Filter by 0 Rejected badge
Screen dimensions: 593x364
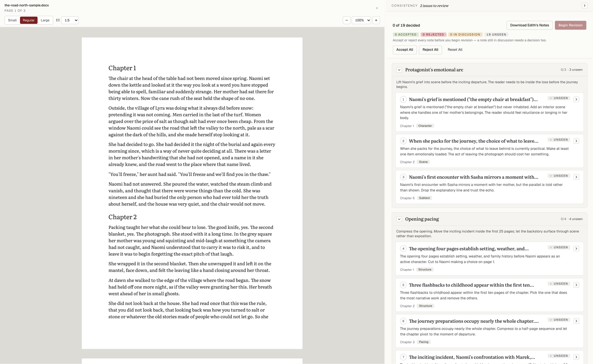[433, 35]
